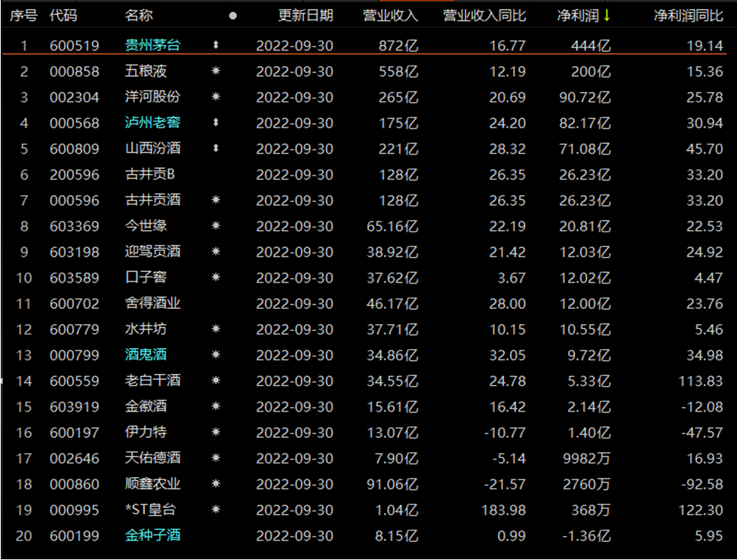Image resolution: width=737 pixels, height=560 pixels.
Task: Click the star marker beside 酒鬼酒
Action: click(x=216, y=355)
